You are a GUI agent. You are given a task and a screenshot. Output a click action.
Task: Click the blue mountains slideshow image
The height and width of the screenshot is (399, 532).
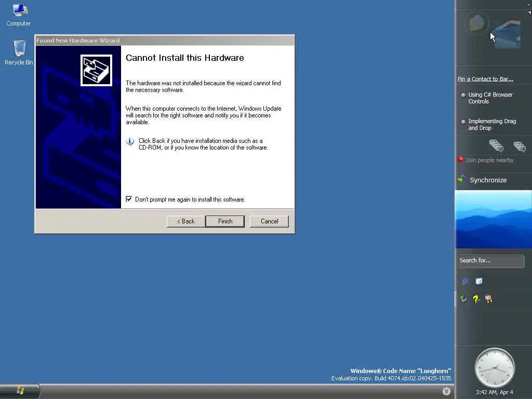coord(494,219)
